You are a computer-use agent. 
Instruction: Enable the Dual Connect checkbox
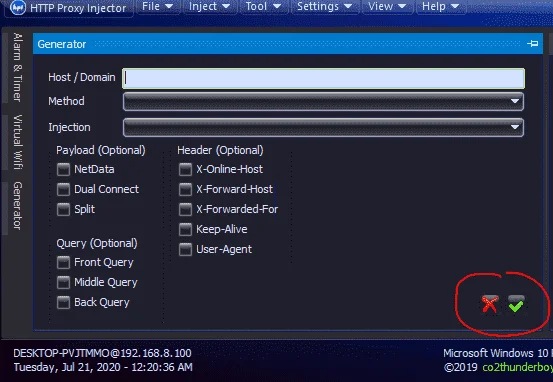(63, 189)
